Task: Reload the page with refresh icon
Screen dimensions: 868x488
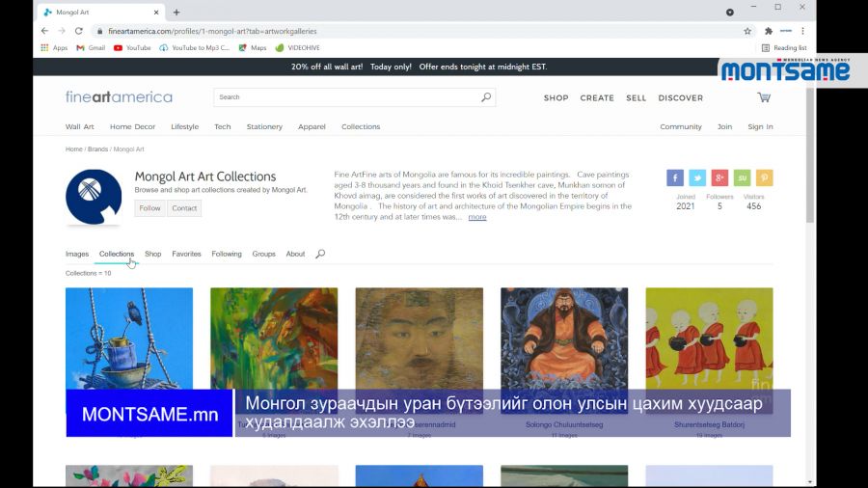Action: pos(79,31)
